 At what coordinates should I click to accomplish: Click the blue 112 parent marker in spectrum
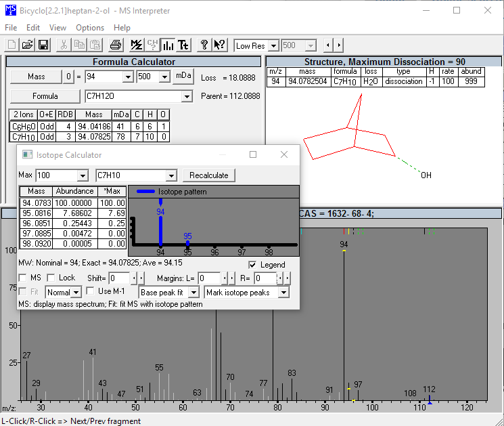point(430,400)
